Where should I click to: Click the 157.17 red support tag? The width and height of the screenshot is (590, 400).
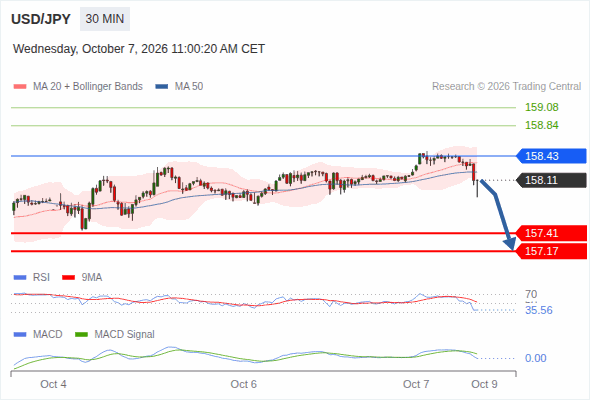[x=551, y=251]
